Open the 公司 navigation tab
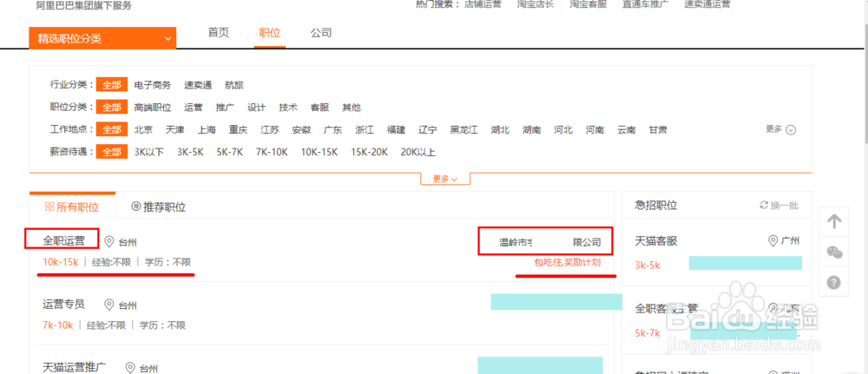Viewport: 868px width, 374px height. [x=321, y=33]
